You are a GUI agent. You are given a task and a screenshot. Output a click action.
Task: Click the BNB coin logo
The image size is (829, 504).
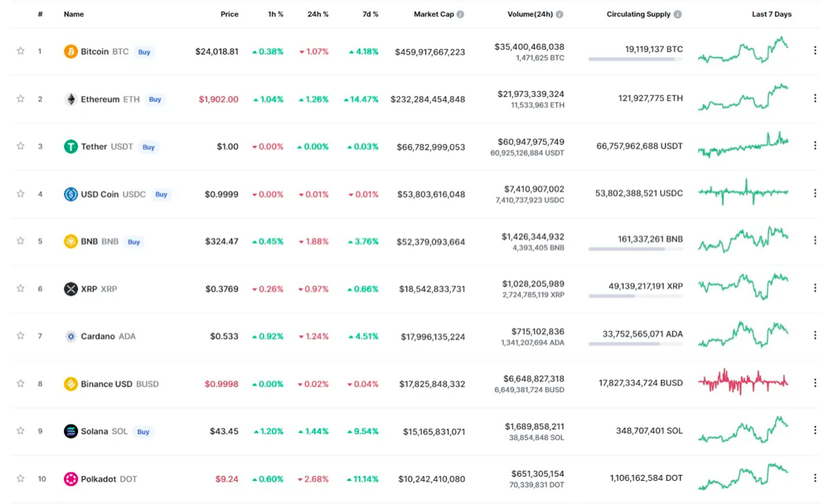70,241
